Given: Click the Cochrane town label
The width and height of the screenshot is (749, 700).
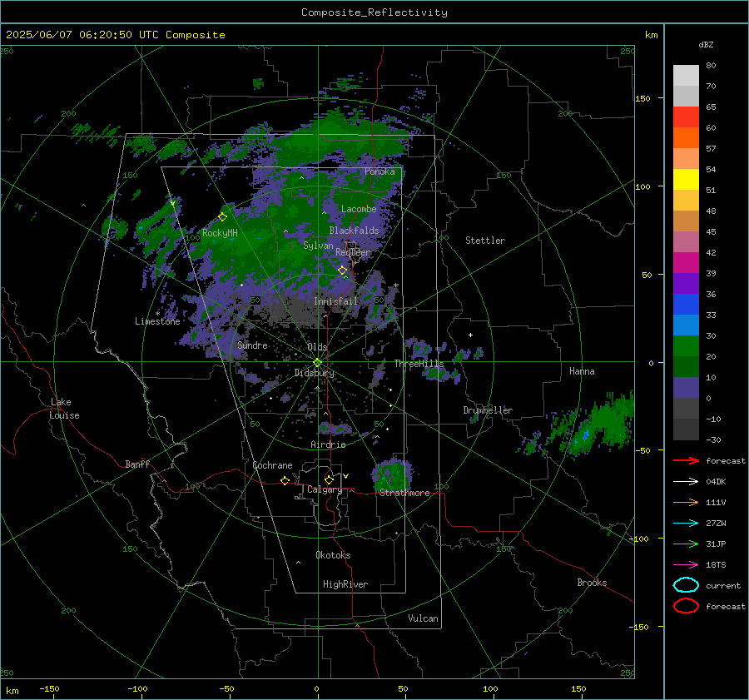Looking at the screenshot, I should [272, 465].
